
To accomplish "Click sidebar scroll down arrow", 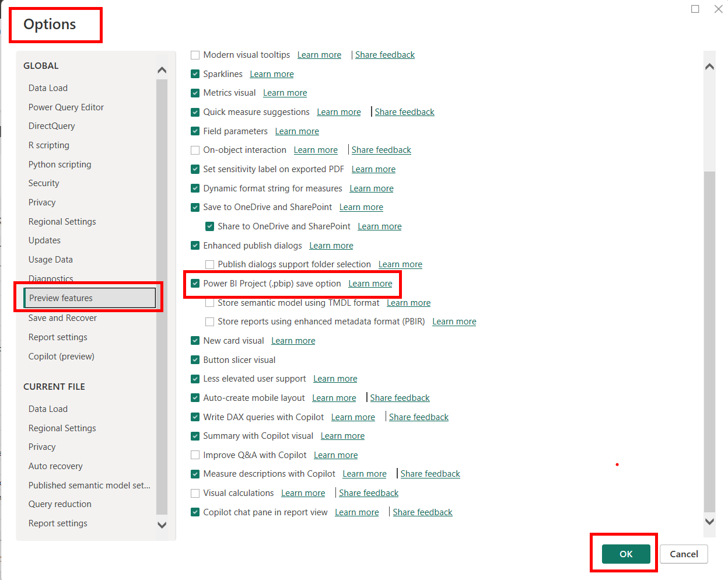I will tap(162, 525).
